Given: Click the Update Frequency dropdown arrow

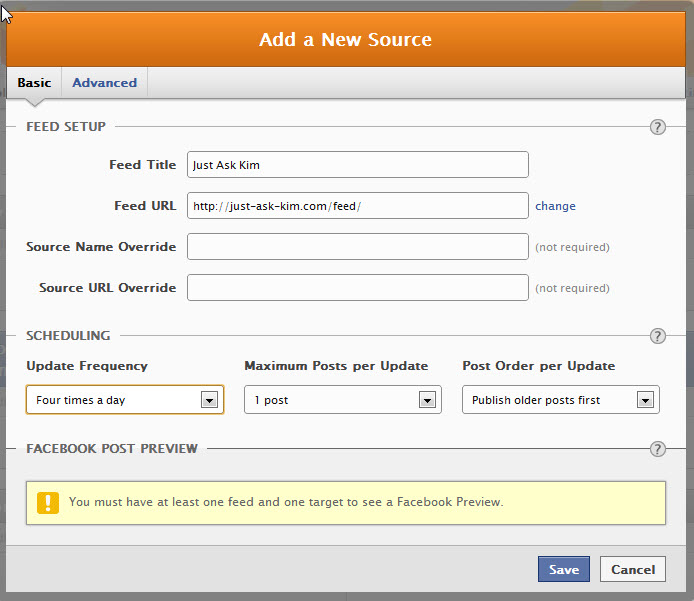Looking at the screenshot, I should 209,400.
